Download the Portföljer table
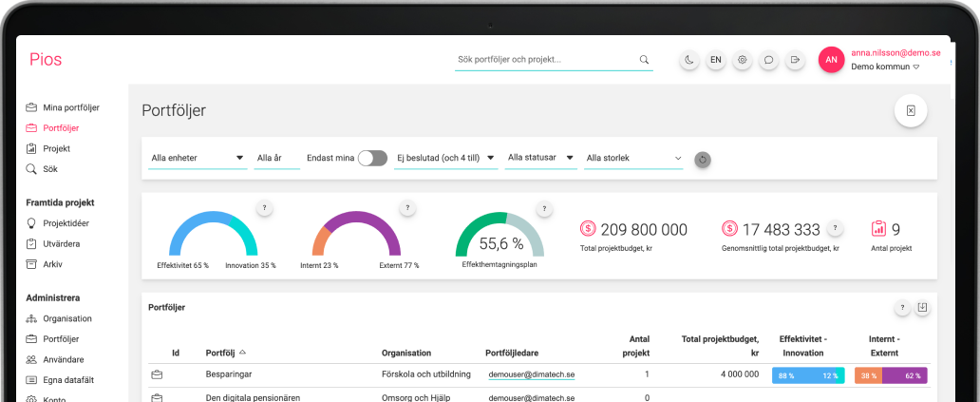This screenshot has width=980, height=402. tap(922, 308)
